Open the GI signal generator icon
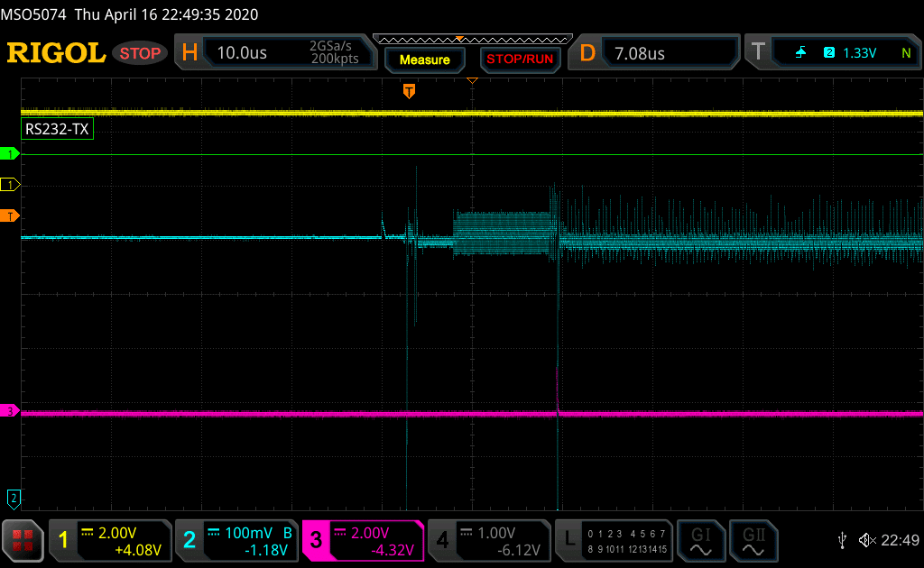924x568 pixels. click(x=700, y=540)
